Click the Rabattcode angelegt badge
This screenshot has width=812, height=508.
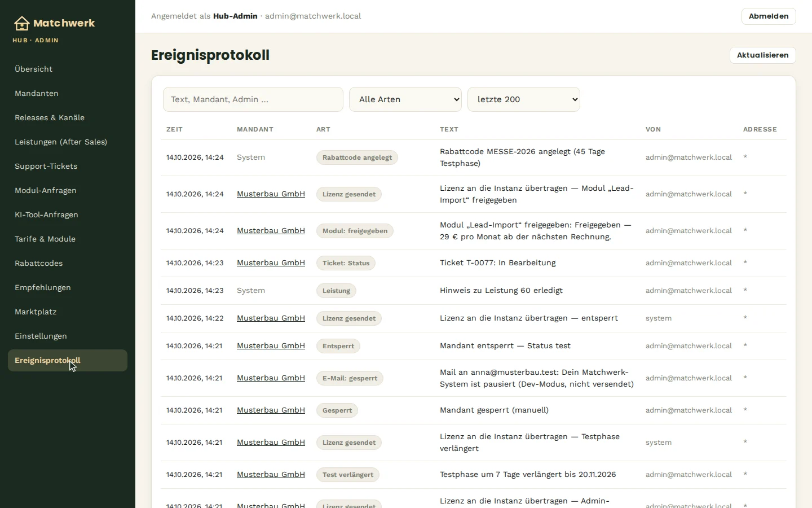pos(357,157)
